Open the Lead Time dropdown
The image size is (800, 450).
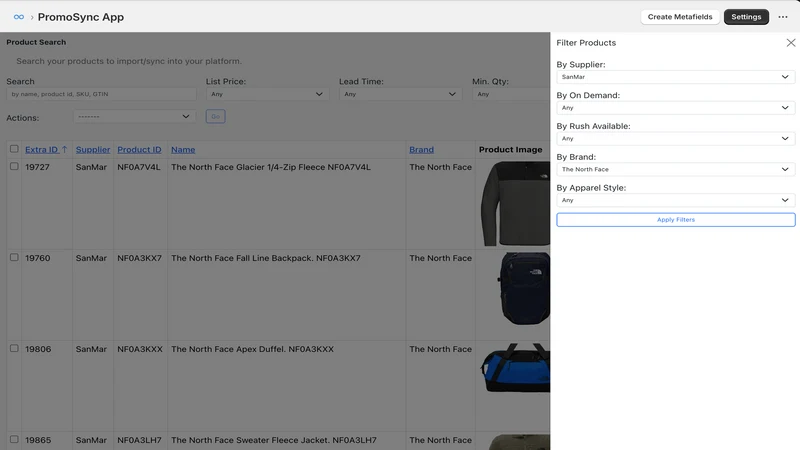401,94
